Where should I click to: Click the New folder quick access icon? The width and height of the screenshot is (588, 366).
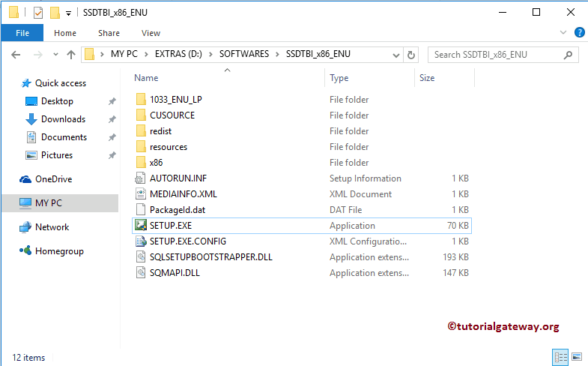(55, 13)
